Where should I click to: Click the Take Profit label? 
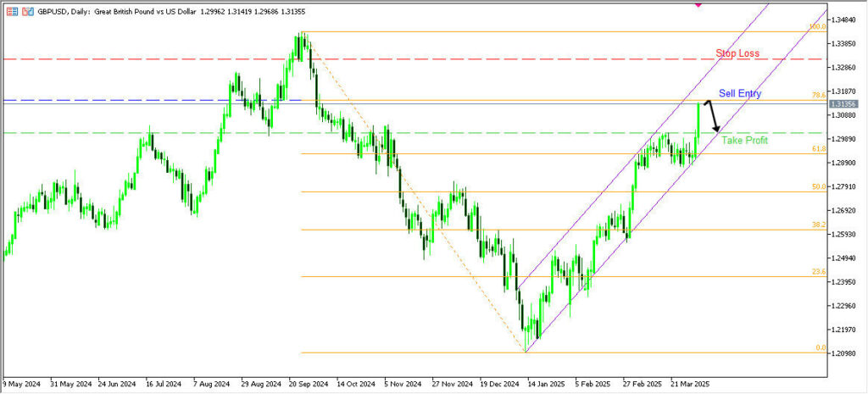(x=744, y=141)
